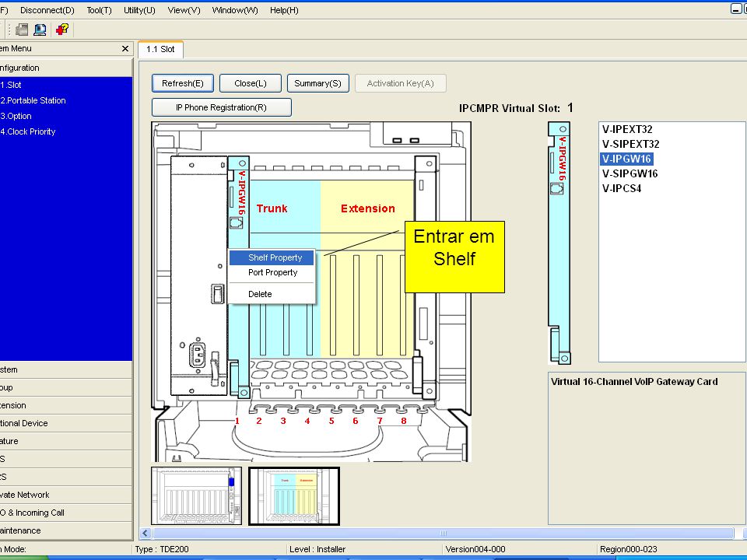Screen dimensions: 747x560
Task: Click the Version004-000 status entry
Action: point(475,549)
